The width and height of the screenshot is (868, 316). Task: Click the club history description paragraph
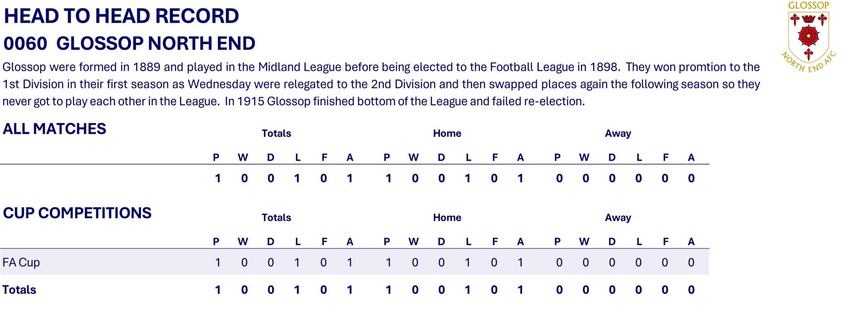tap(380, 84)
